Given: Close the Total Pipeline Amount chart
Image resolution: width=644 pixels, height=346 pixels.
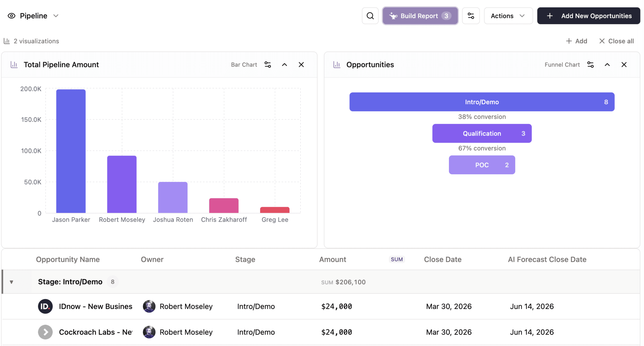Looking at the screenshot, I should pos(301,65).
